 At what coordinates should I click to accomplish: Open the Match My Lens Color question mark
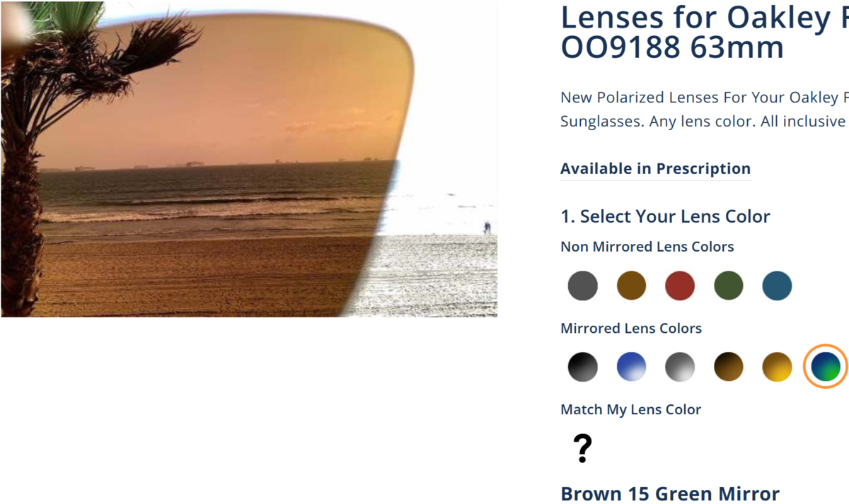point(582,448)
